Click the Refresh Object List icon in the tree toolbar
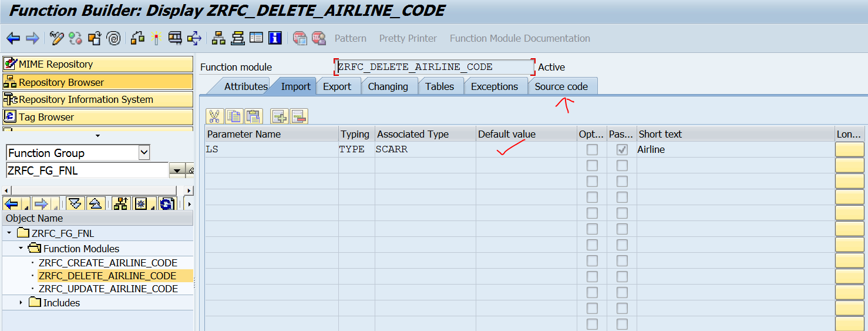 (166, 204)
